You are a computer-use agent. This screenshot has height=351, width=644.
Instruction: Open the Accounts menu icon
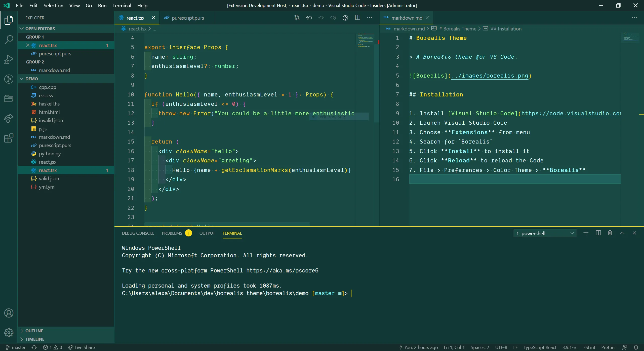click(9, 313)
